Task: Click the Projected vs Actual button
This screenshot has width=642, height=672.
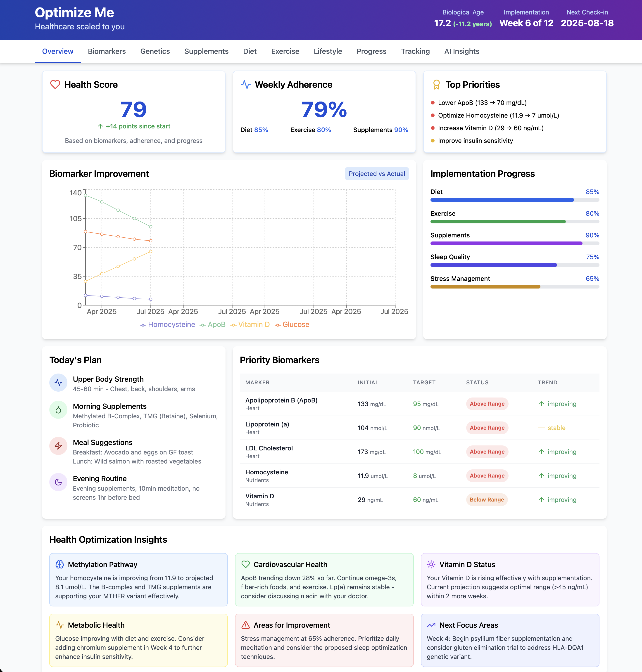Action: (x=377, y=174)
